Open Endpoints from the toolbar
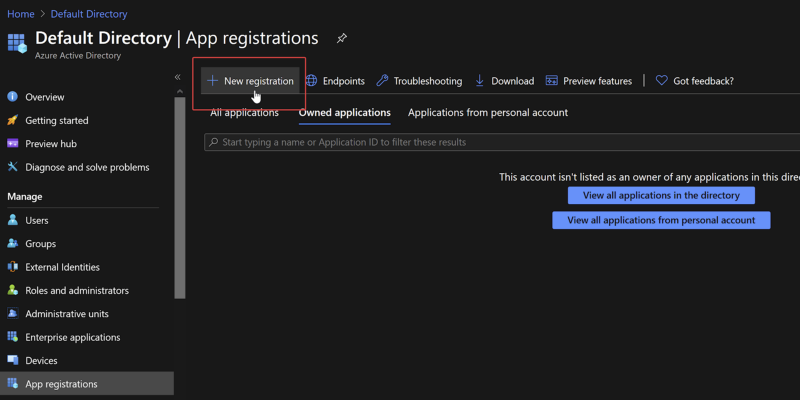800x400 pixels. (335, 81)
